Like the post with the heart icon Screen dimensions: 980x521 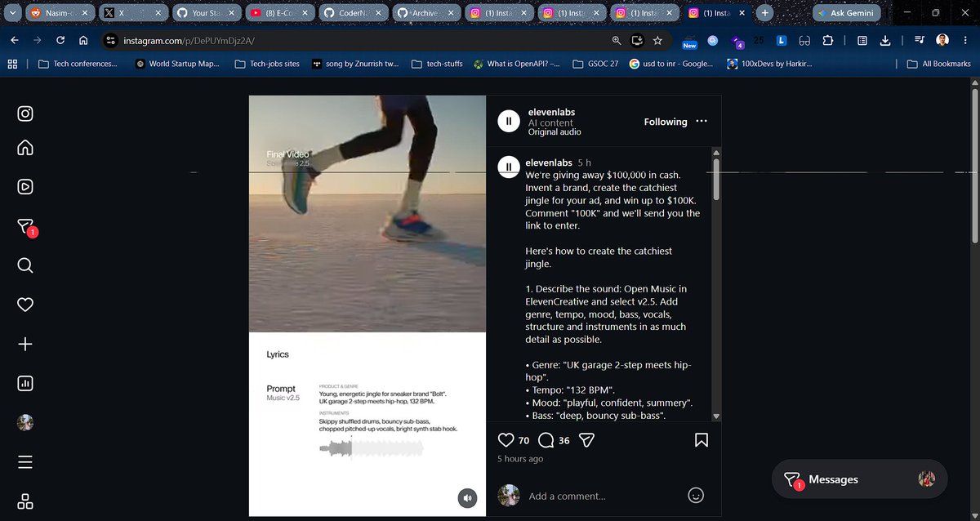(x=506, y=440)
